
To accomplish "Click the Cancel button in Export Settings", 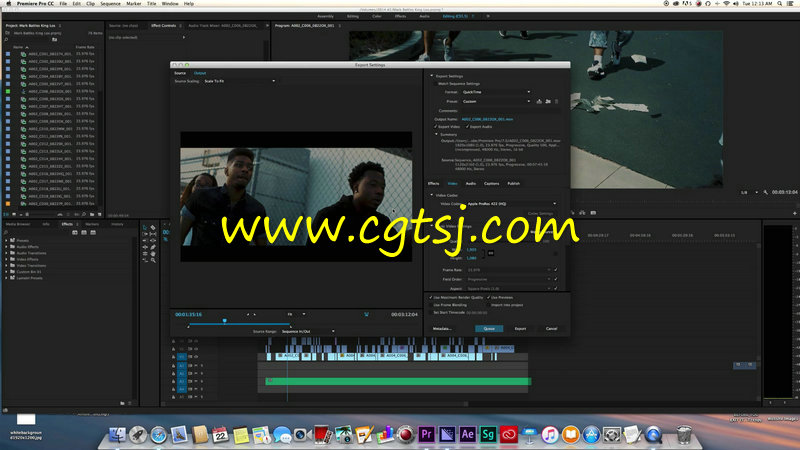I will click(x=552, y=329).
